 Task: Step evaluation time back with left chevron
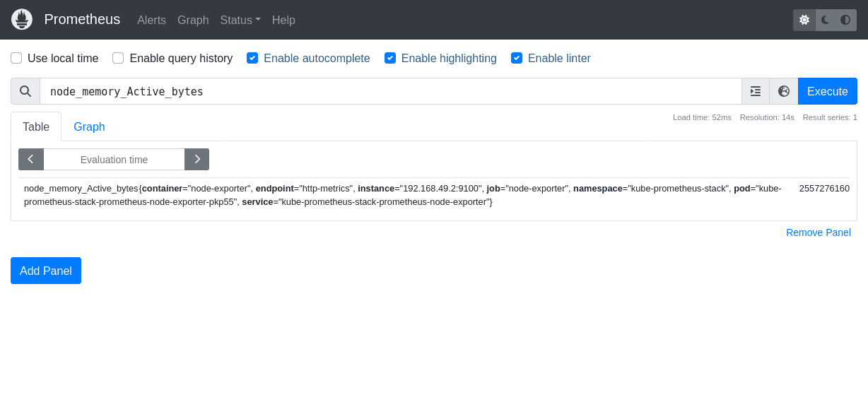(x=31, y=159)
